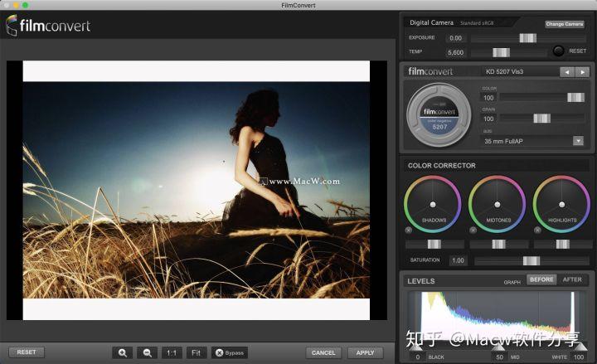This screenshot has height=364, width=597.
Task: Select previous film stock arrow
Action: pos(567,72)
